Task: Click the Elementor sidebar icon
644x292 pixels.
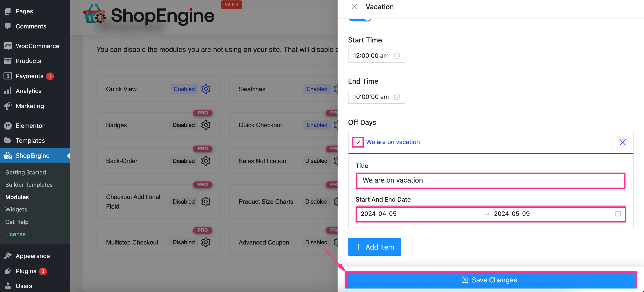Action: click(x=7, y=125)
